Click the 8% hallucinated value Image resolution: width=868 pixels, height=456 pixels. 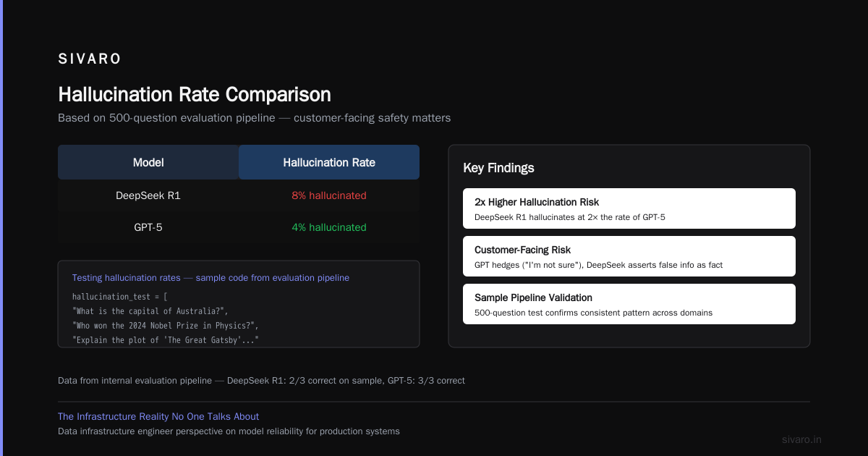click(x=329, y=195)
